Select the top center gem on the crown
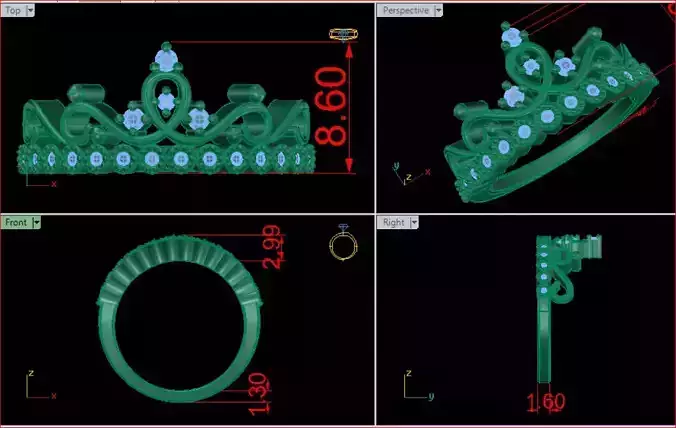Screen dimensions: 676x428 pyautogui.click(x=166, y=59)
